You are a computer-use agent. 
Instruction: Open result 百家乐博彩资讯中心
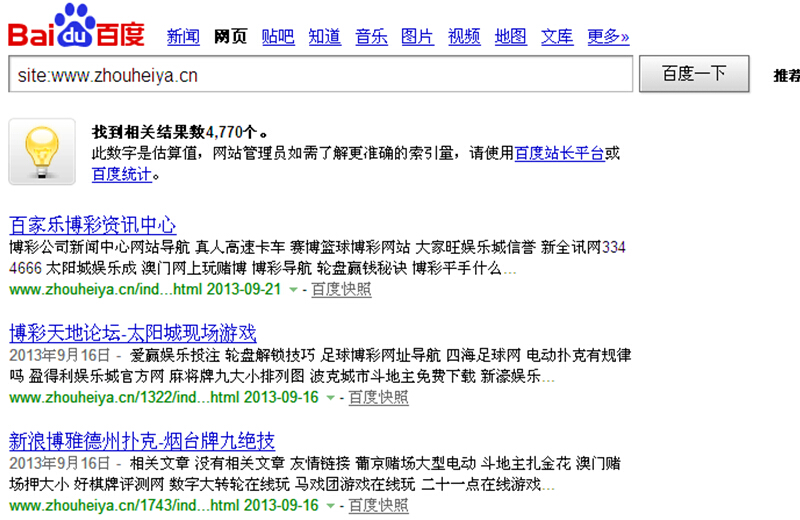click(x=93, y=225)
